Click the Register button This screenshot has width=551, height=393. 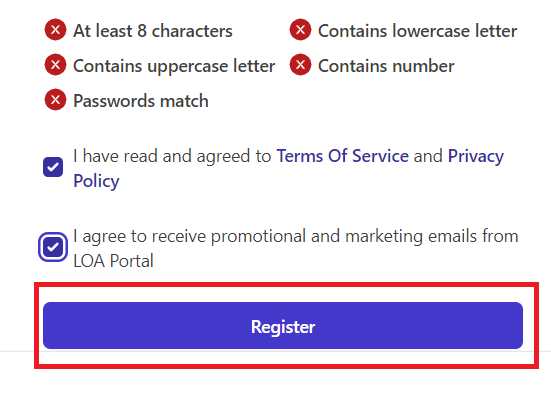[x=283, y=326]
